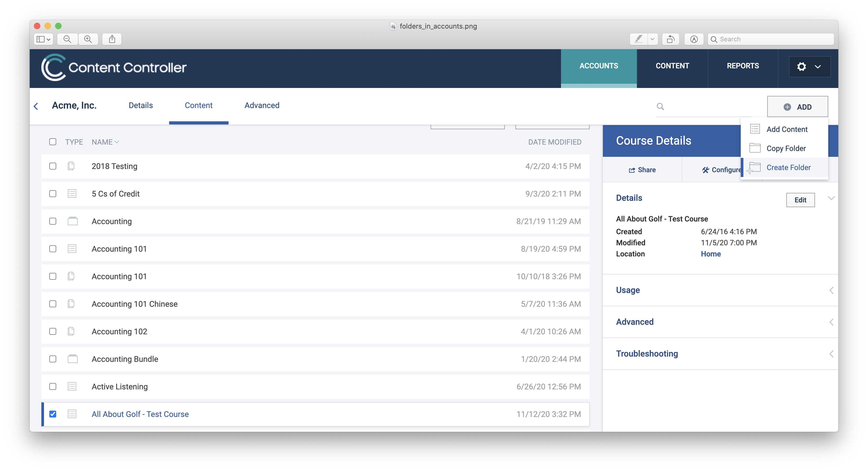Go back using the arrow beside Acme, Inc.
Viewport: 868px width, 471px height.
(36, 106)
